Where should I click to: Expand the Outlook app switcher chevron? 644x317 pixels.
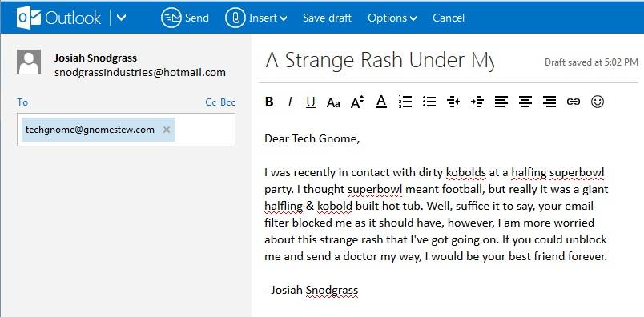point(122,18)
